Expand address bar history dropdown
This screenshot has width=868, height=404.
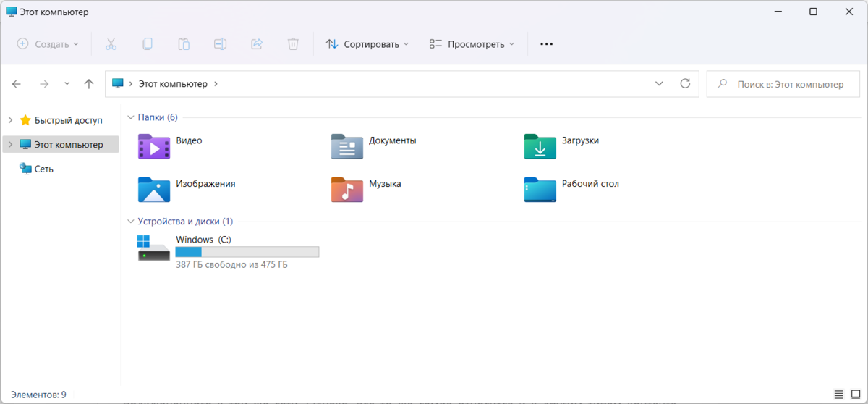[659, 84]
